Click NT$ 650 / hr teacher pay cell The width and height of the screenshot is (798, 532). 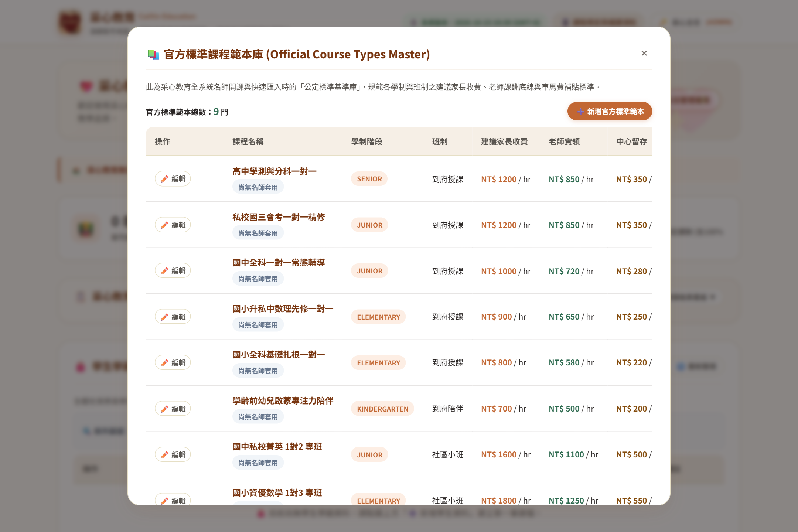point(571,317)
